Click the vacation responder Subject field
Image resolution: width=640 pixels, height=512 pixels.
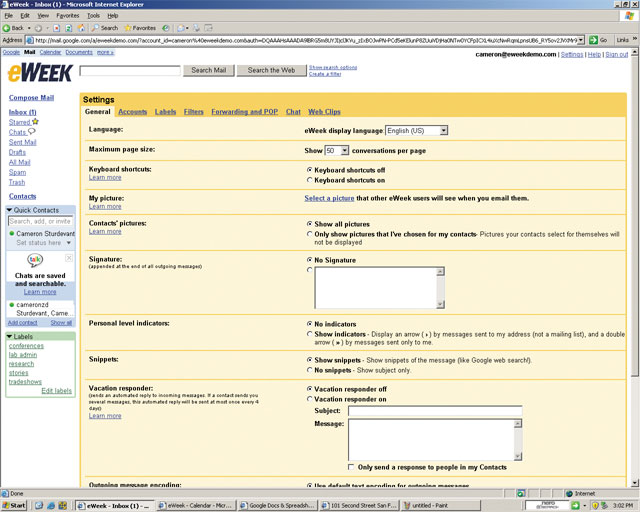(x=435, y=411)
